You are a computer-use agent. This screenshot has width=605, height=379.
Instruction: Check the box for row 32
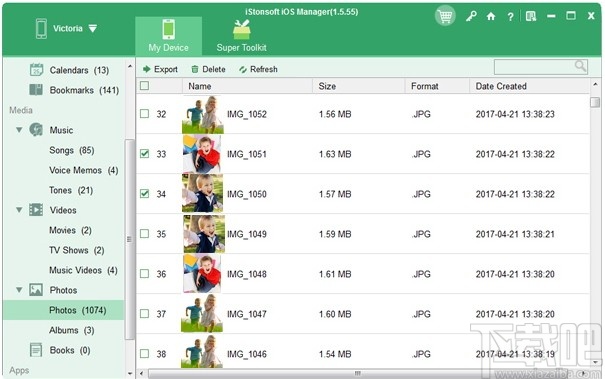pos(144,114)
